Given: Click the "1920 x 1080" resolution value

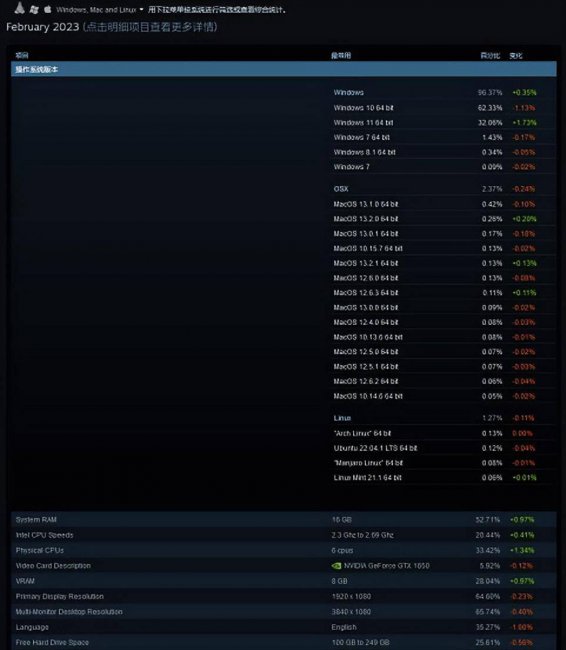Looking at the screenshot, I should [x=351, y=597].
